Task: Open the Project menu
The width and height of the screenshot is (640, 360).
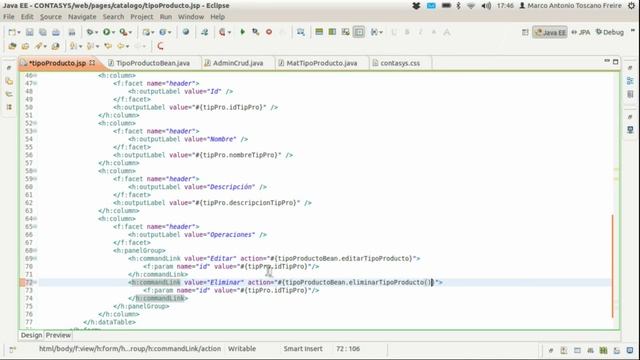Action: (x=142, y=17)
